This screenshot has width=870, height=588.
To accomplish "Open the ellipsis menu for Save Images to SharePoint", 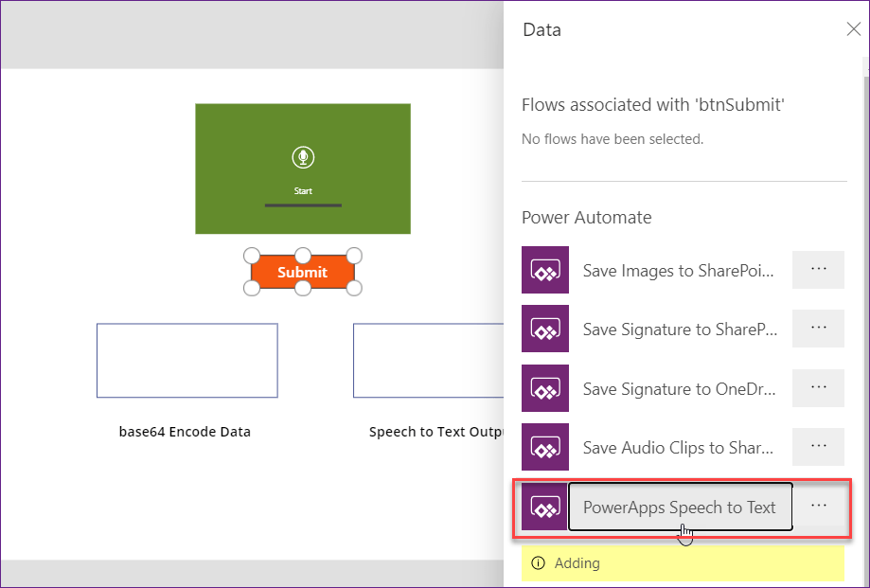I will click(x=818, y=270).
